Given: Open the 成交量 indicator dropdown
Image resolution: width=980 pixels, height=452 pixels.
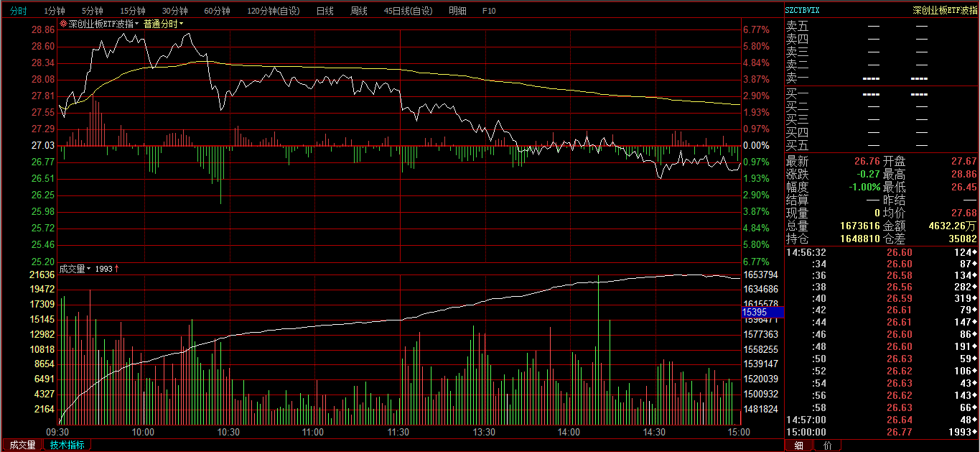Looking at the screenshot, I should (x=75, y=269).
